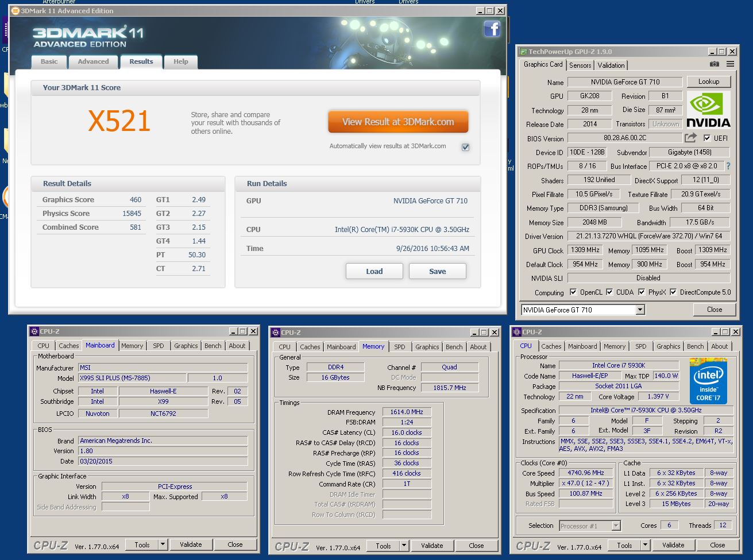Click the DRAM Frequency value 1614.0 MHz
This screenshot has width=753, height=560.
407,412
